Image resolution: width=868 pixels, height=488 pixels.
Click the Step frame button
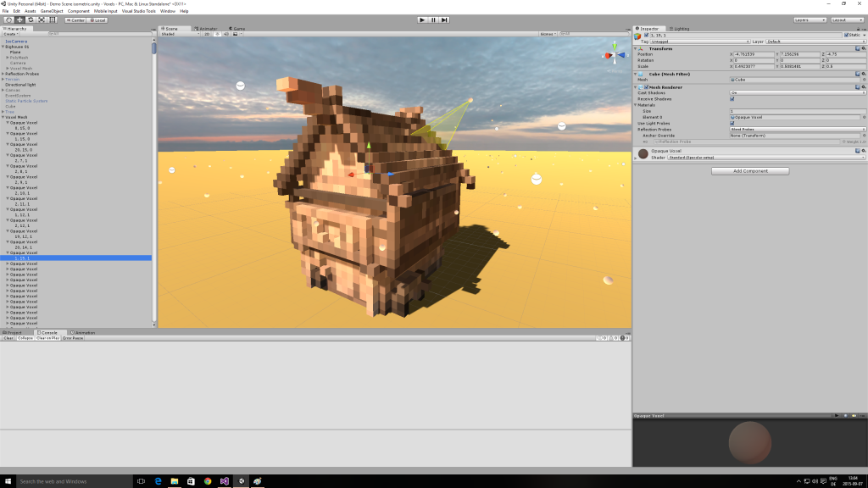[444, 20]
